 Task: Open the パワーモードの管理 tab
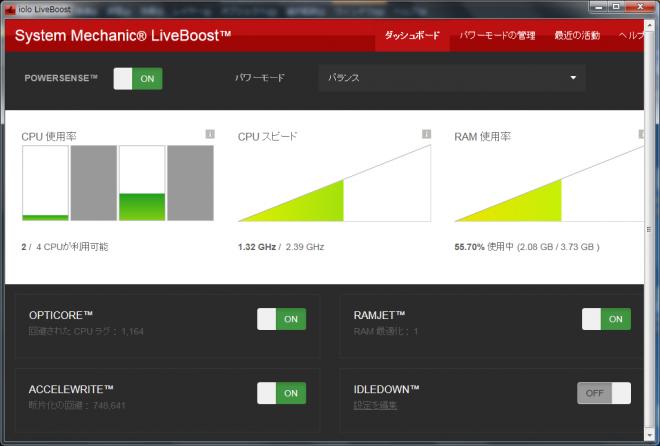click(x=497, y=35)
